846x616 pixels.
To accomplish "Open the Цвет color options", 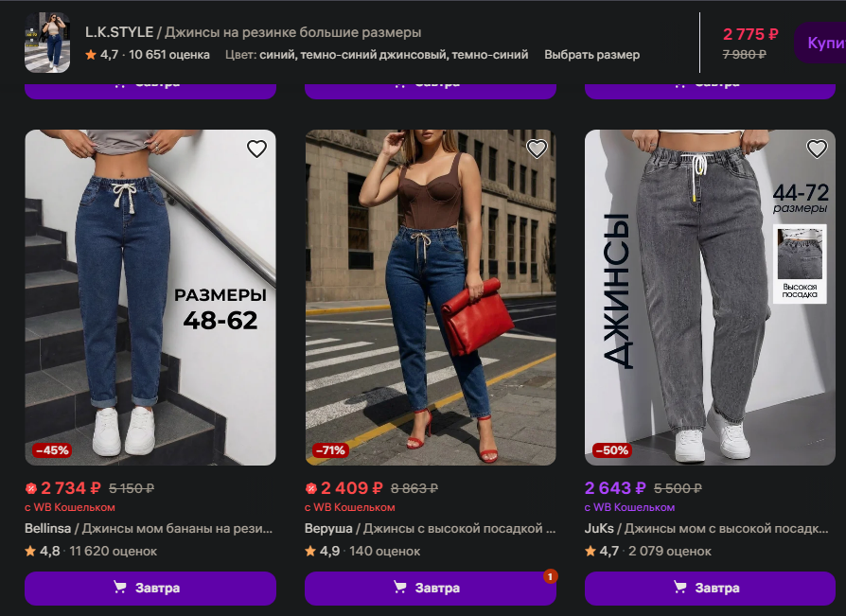I will tap(377, 55).
